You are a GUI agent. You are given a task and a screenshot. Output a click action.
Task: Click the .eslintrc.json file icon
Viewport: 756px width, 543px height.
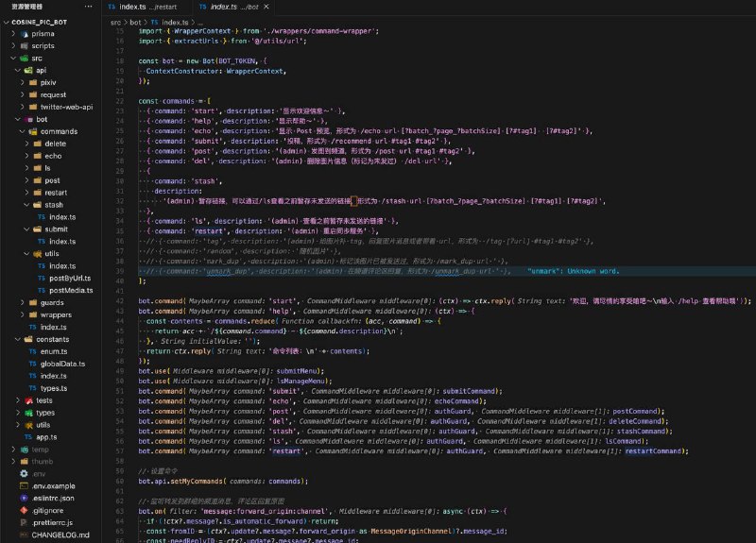pos(24,498)
